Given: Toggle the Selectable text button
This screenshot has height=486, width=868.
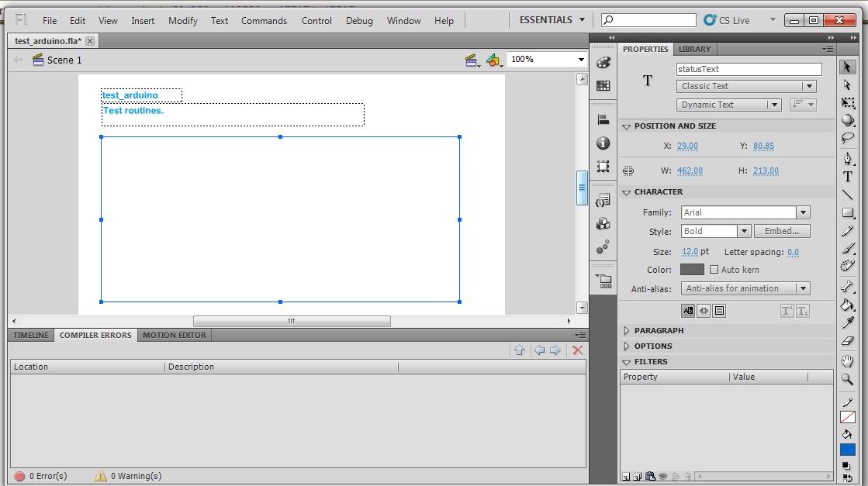Looking at the screenshot, I should pyautogui.click(x=688, y=311).
